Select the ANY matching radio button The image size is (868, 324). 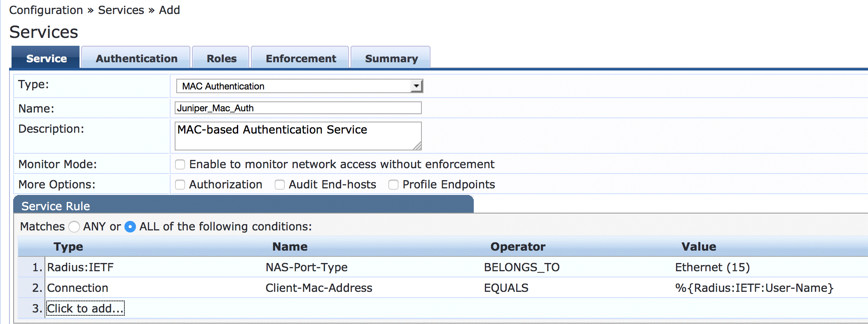[74, 227]
